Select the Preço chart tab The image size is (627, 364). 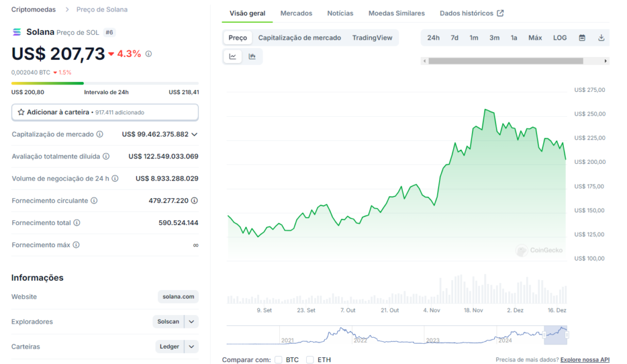coord(238,37)
